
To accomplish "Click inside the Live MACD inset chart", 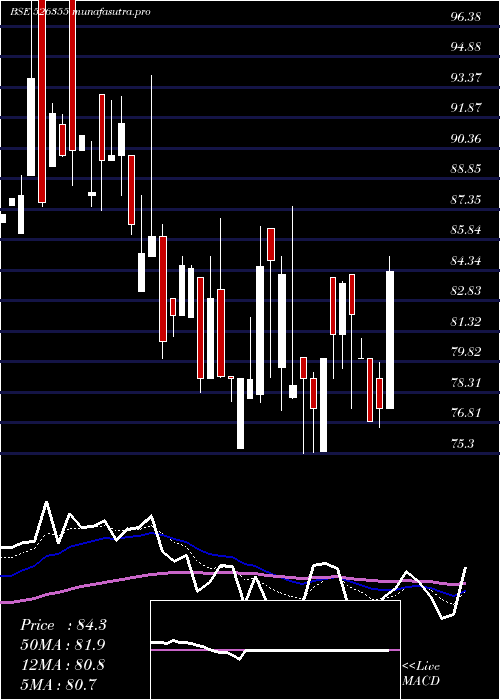I will 275,650.
